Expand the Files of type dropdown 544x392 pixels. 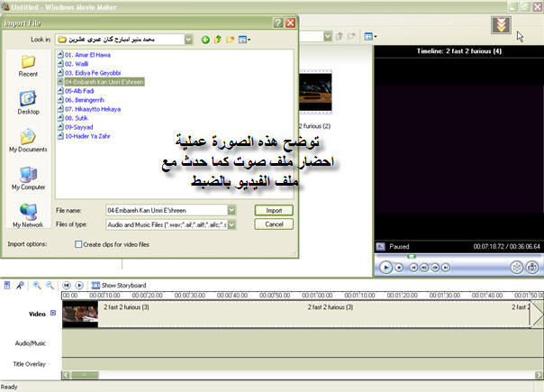tap(231, 224)
